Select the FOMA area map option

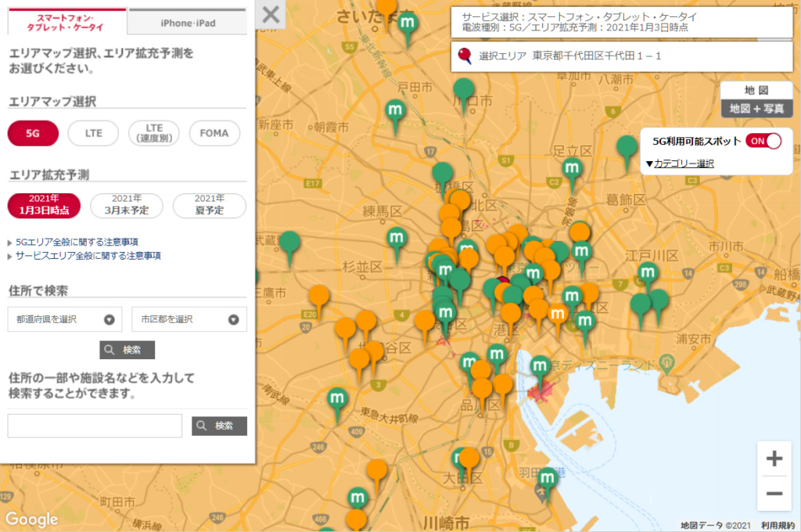point(214,133)
